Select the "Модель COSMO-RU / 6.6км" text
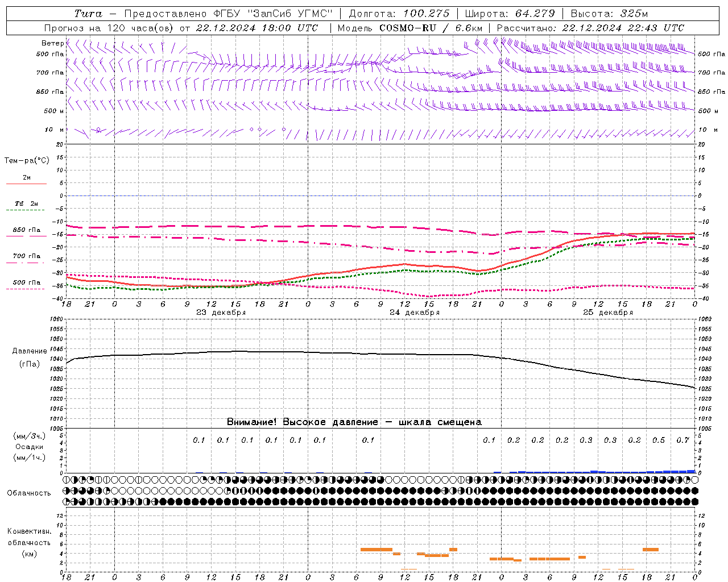 (410, 28)
